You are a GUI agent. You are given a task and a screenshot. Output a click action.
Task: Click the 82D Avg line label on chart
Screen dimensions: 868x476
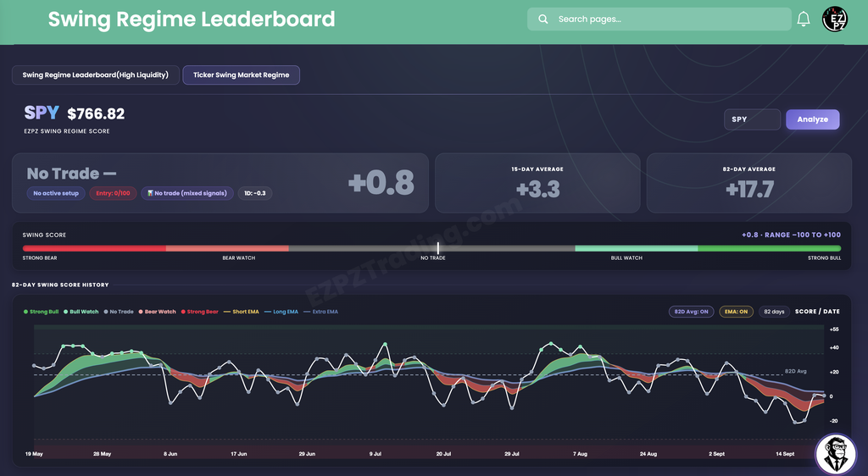pyautogui.click(x=795, y=371)
